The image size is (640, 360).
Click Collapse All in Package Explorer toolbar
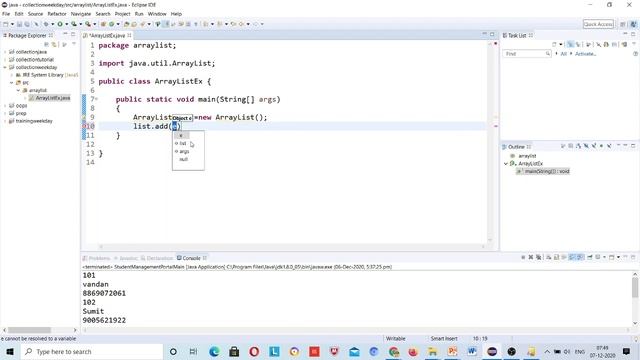pyautogui.click(x=47, y=44)
